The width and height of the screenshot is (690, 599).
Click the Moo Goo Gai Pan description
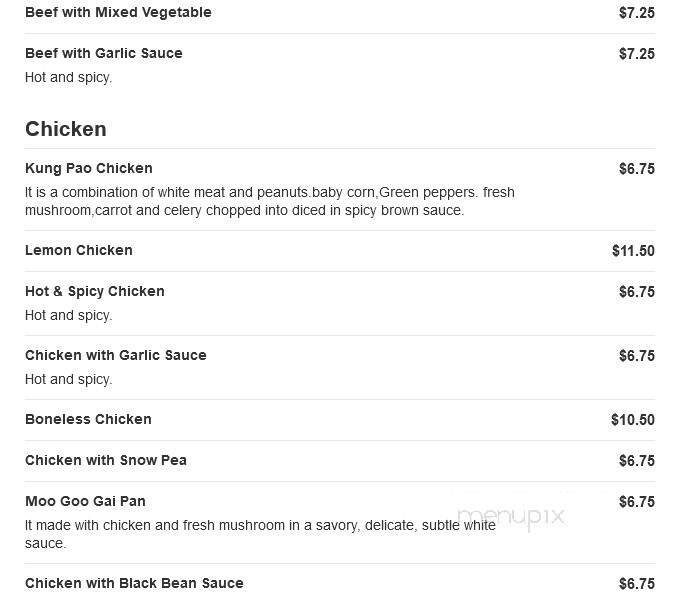(x=260, y=534)
